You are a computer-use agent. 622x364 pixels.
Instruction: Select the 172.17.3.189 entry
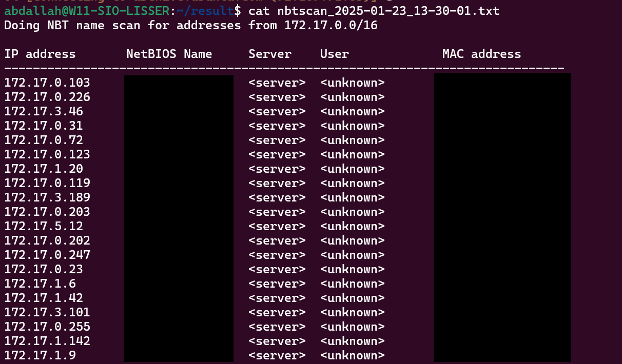pos(47,197)
